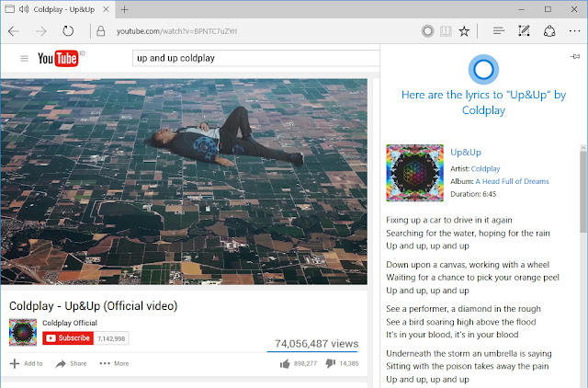Click lyric line 'Fixing up a car to drive in it again'
588x388 pixels.
coord(449,220)
